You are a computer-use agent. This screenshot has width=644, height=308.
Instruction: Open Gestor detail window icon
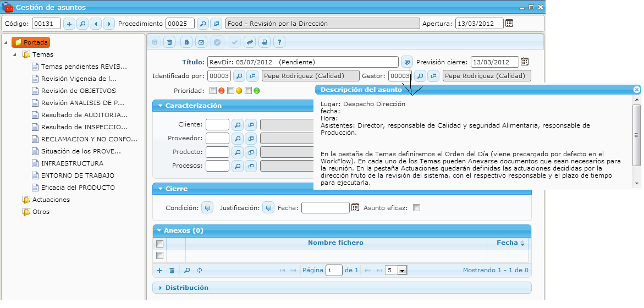point(433,76)
